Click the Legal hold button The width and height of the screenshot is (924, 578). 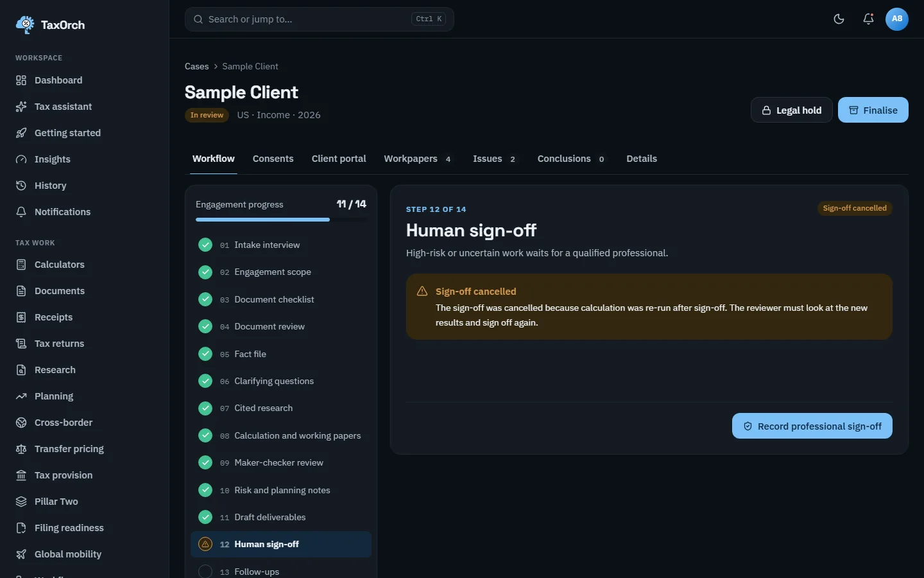pyautogui.click(x=792, y=110)
